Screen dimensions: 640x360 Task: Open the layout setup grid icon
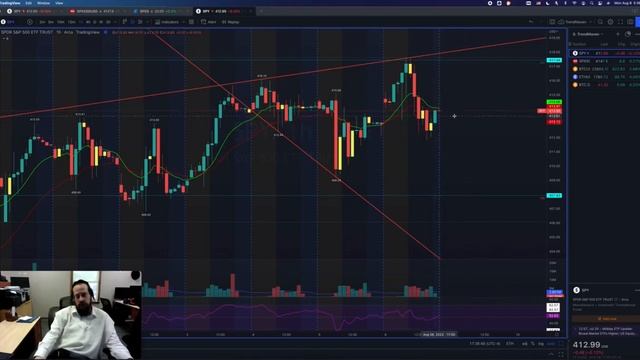552,22
